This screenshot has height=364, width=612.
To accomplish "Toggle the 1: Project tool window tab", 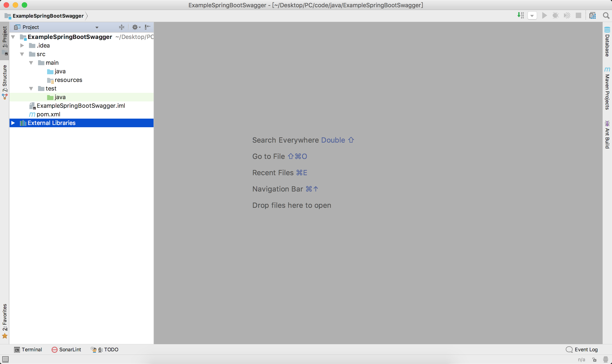I will 5,41.
